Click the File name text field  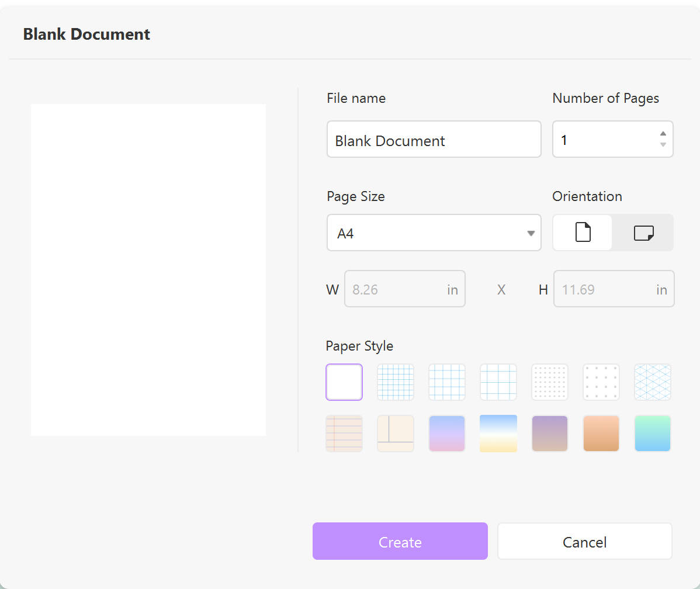pos(434,140)
